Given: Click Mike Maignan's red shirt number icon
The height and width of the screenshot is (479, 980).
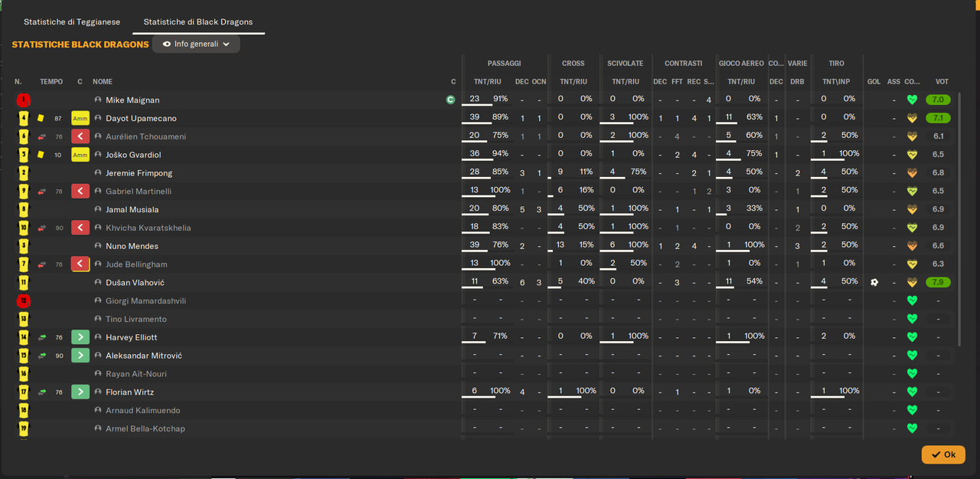Looking at the screenshot, I should point(24,100).
